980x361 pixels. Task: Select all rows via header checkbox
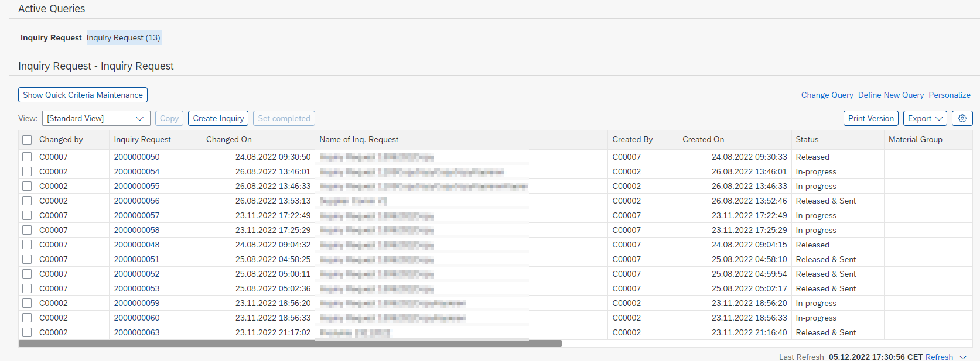point(27,140)
